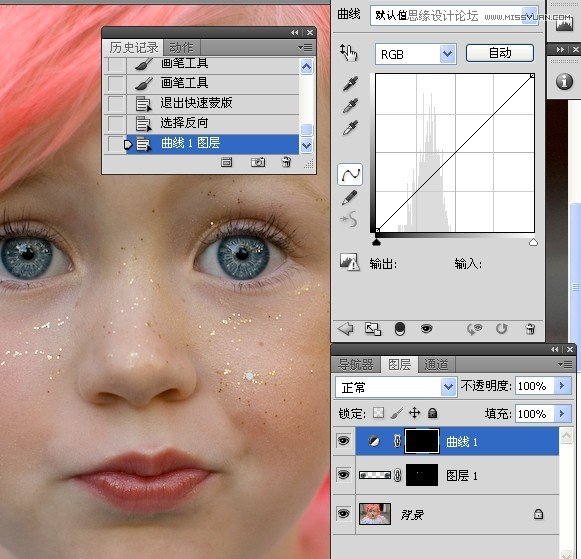Click the white point input slider

click(533, 243)
